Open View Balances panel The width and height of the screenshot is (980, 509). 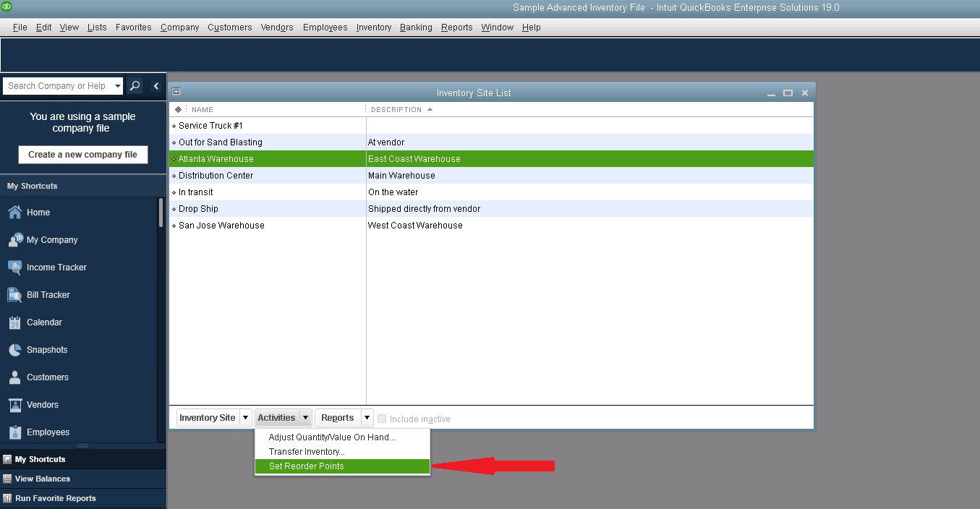[43, 479]
